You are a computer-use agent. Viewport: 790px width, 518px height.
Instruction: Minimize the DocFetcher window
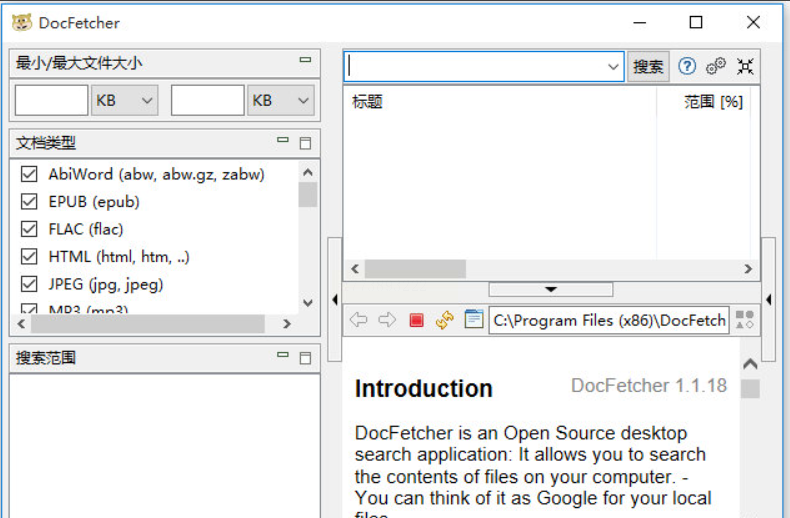[639, 22]
